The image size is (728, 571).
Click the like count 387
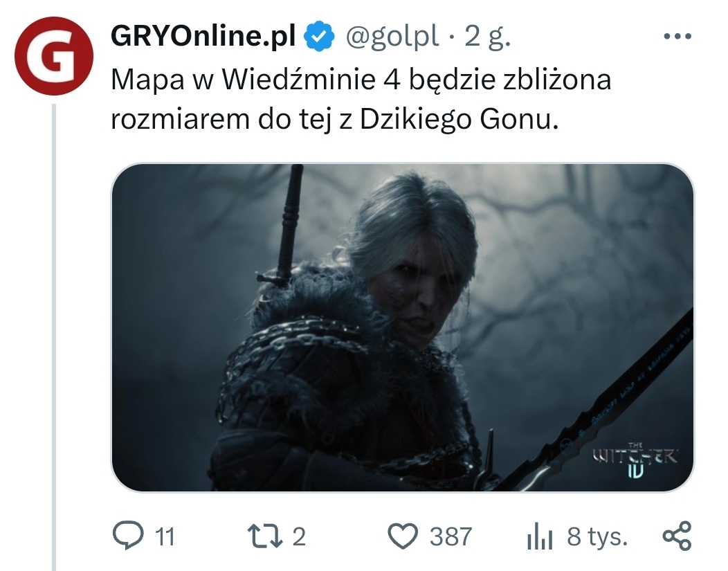(x=451, y=537)
